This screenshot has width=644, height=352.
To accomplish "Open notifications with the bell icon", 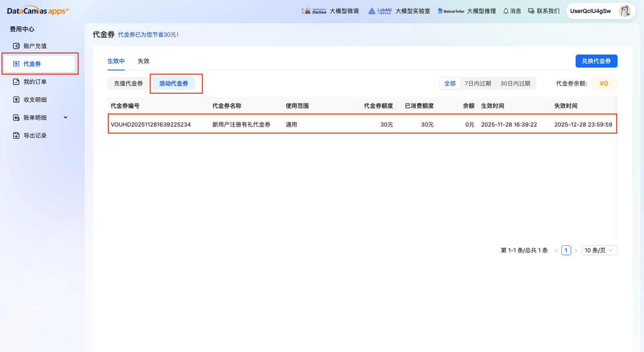I will pos(506,11).
